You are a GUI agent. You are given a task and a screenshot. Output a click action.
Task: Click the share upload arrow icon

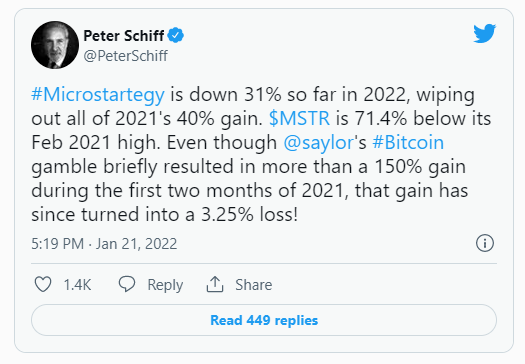click(x=215, y=285)
